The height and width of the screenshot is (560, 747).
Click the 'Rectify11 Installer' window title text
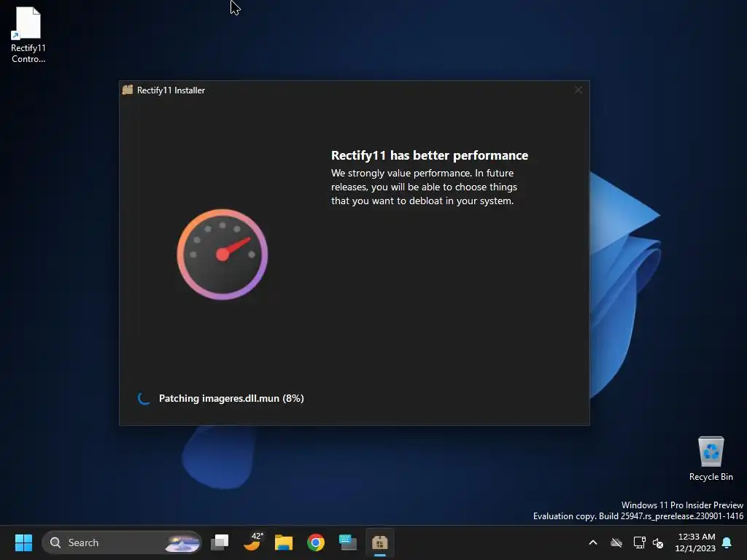pyautogui.click(x=171, y=90)
